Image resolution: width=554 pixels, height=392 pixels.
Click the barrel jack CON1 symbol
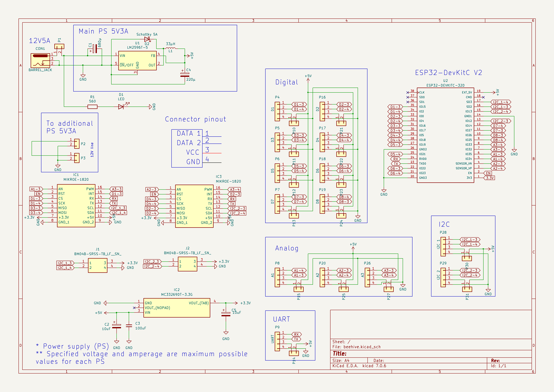(x=40, y=60)
